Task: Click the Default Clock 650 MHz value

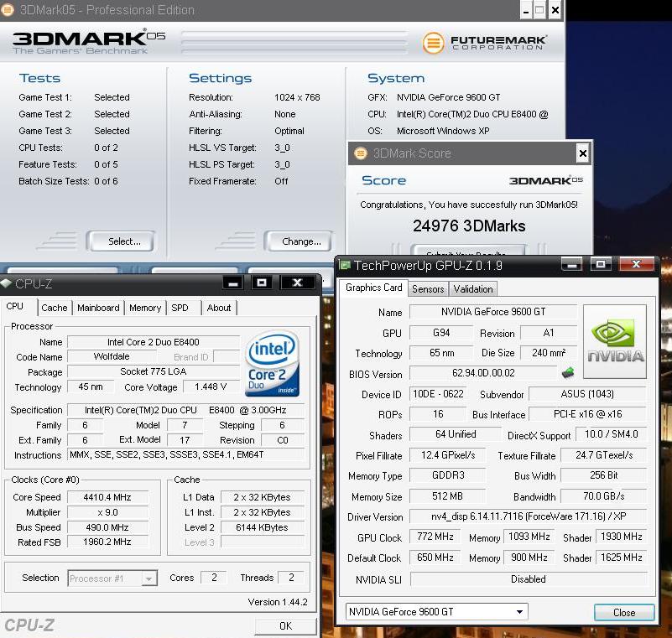Action: click(x=435, y=557)
